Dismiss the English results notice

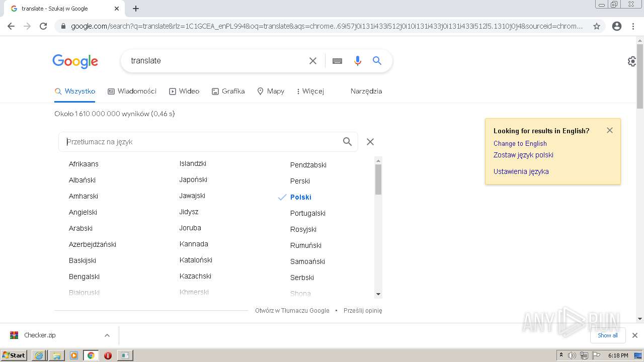coord(610,130)
